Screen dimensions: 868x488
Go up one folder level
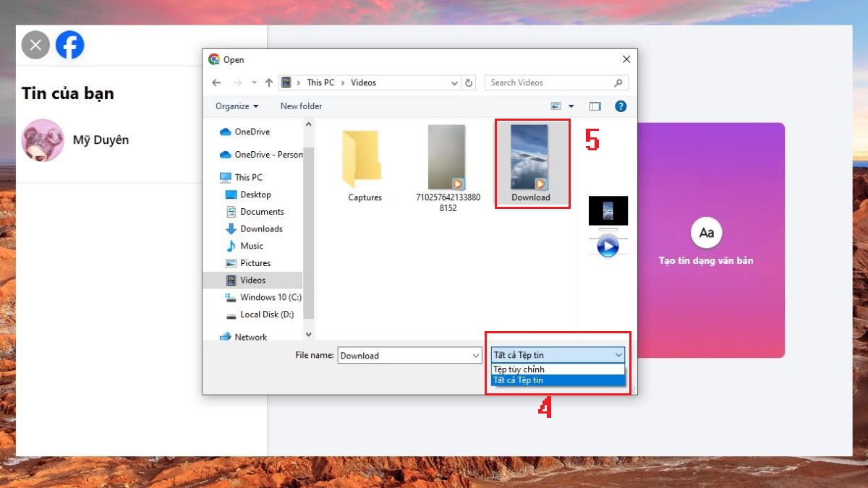click(x=269, y=82)
